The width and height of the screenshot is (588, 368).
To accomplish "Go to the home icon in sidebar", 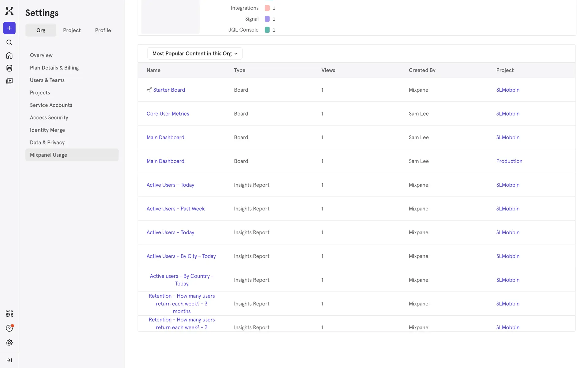I will point(9,56).
